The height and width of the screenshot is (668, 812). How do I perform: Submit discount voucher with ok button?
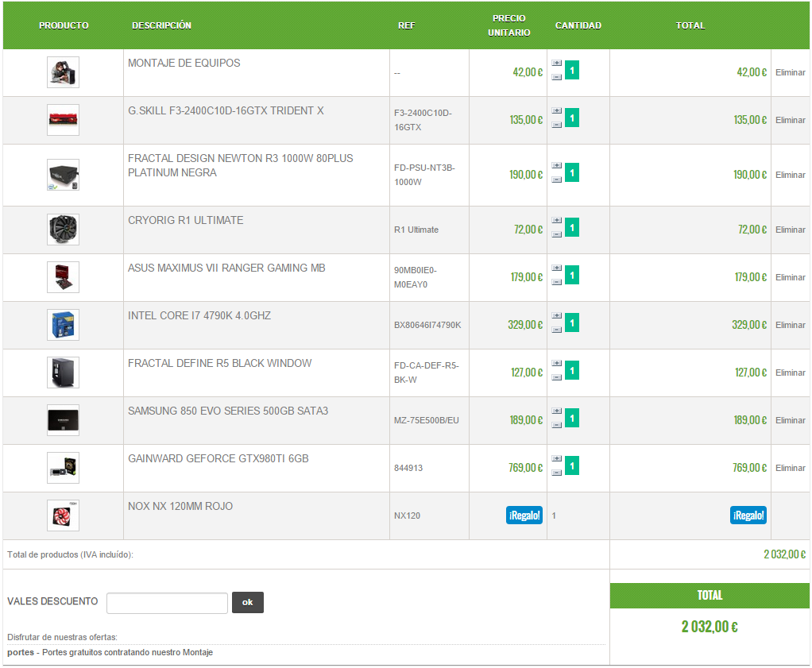click(248, 602)
